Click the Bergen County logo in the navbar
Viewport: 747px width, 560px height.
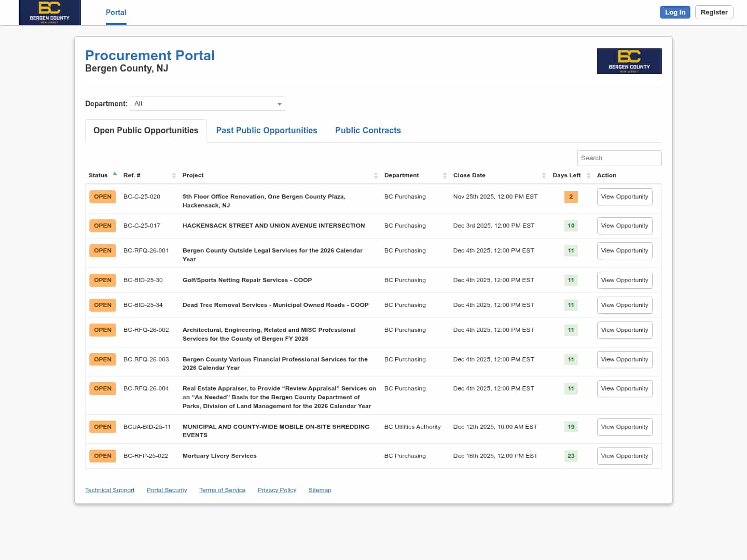(x=50, y=12)
